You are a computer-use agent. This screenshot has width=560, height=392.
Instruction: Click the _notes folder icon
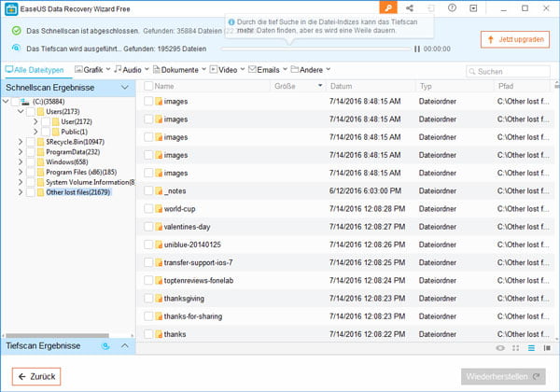(x=159, y=191)
